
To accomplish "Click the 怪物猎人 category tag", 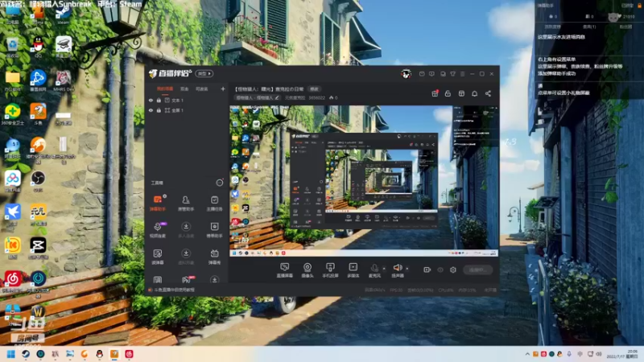I will (x=257, y=97).
